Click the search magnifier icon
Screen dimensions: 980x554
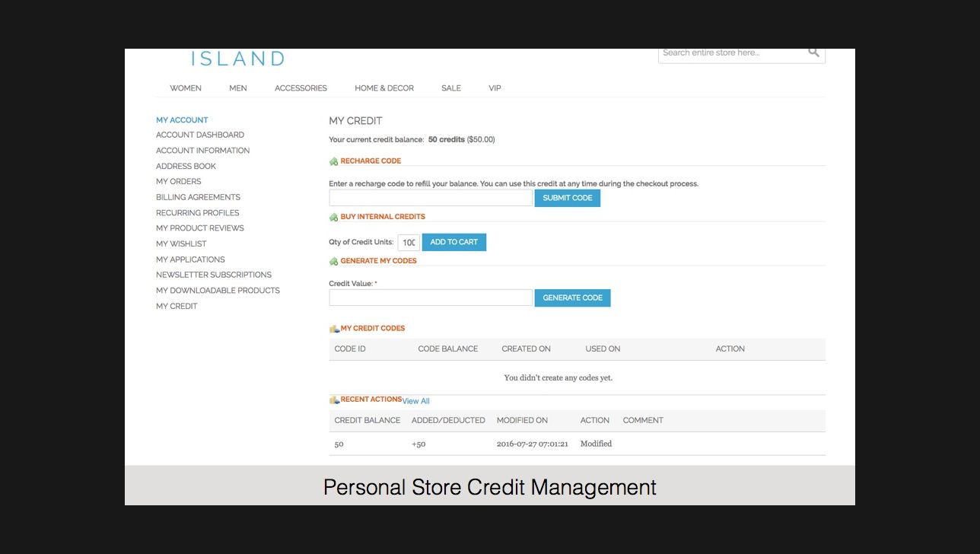coord(813,53)
